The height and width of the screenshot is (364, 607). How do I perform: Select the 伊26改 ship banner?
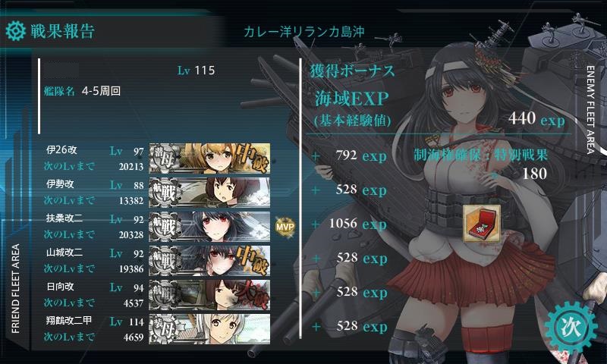click(209, 158)
